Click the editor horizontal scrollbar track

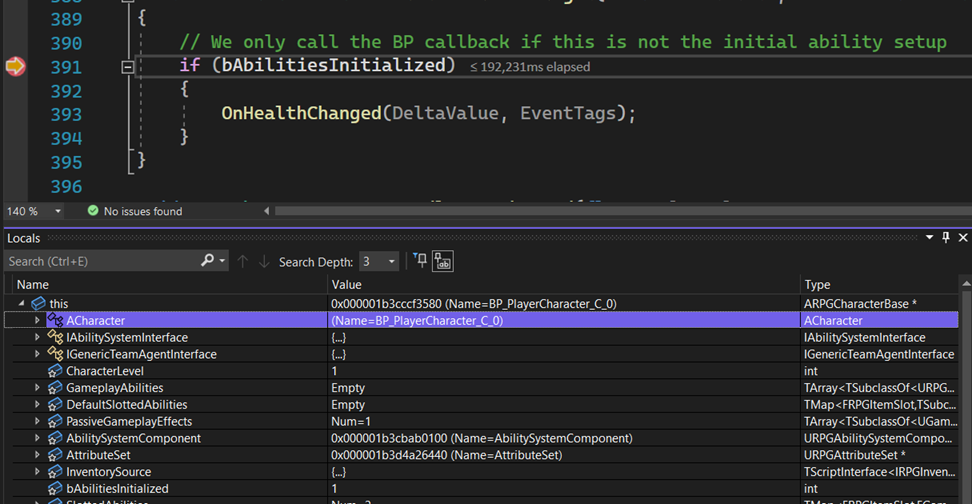click(x=622, y=211)
